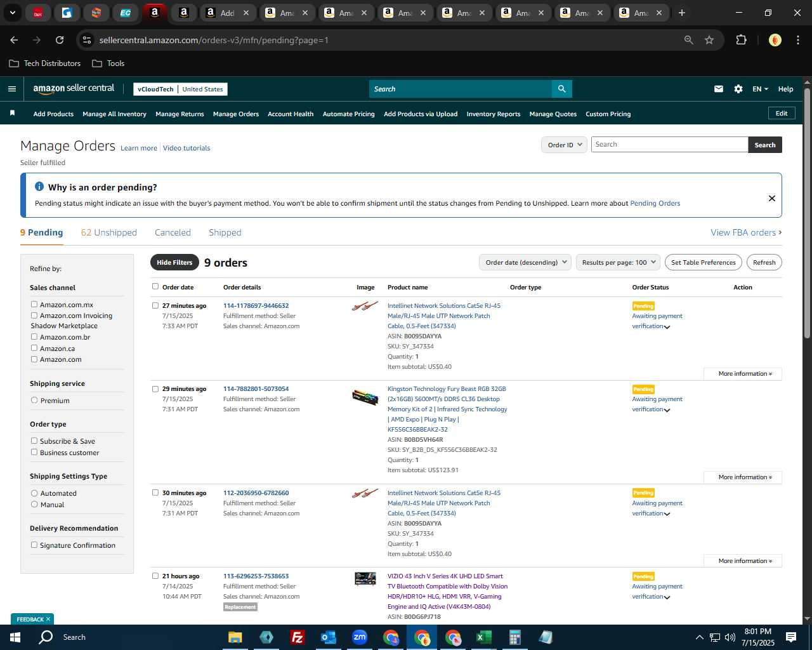Close the FEEDBACK tab
Screen dimensions: 812x650
point(48,619)
